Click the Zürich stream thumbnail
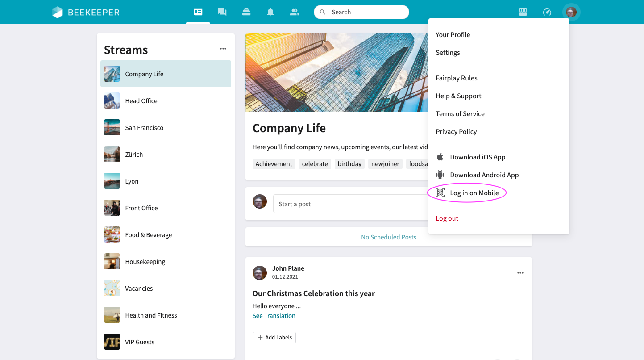This screenshot has height=360, width=644. (x=112, y=154)
